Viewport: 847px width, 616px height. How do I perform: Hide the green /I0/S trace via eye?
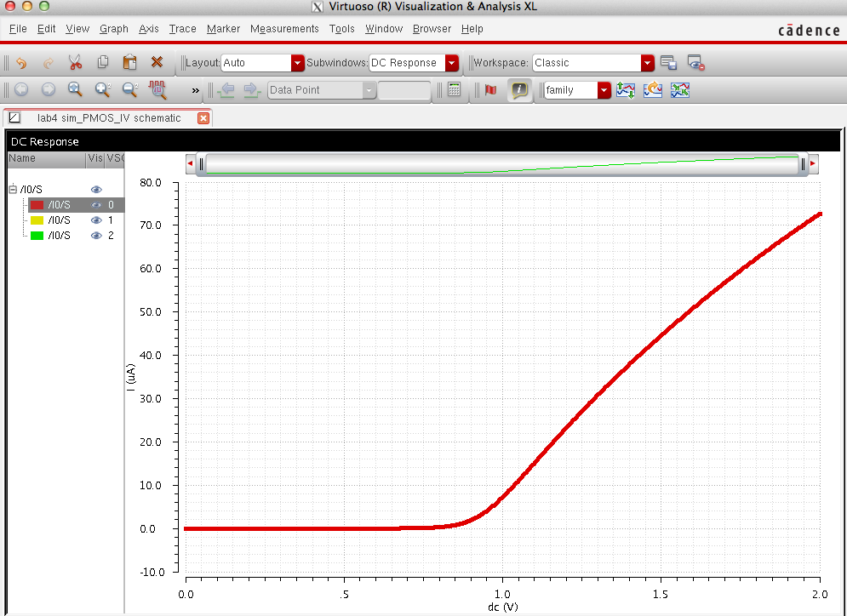96,236
